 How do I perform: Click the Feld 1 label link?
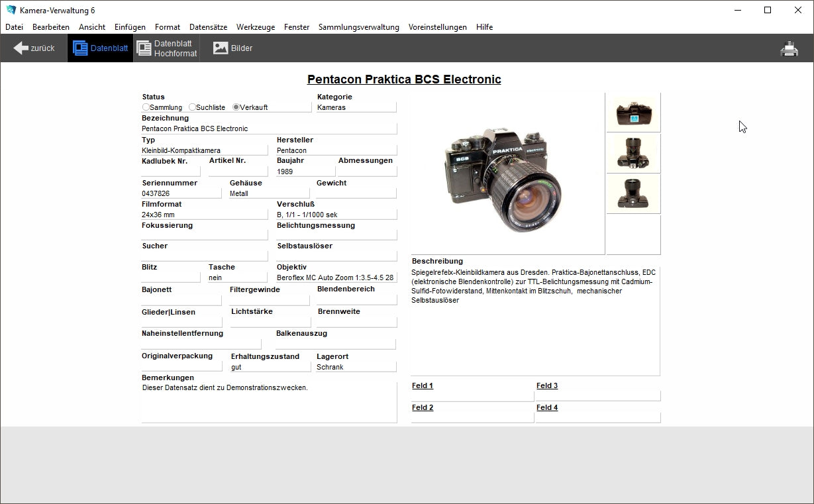coord(422,385)
